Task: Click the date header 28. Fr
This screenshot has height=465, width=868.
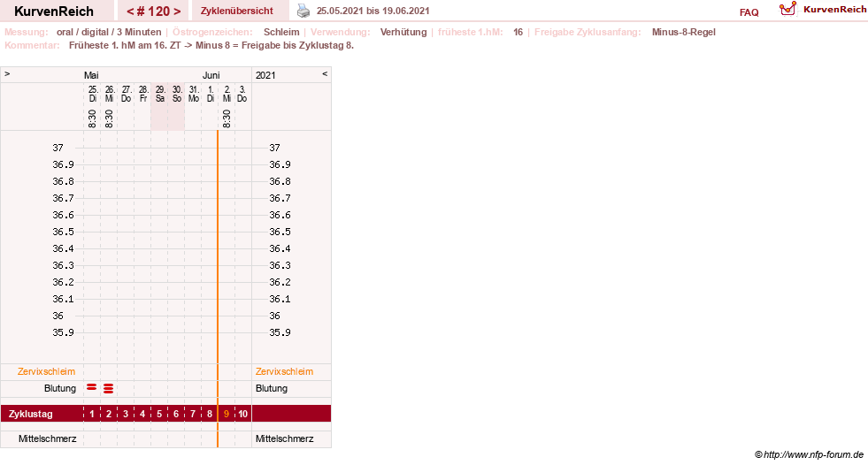Action: click(142, 94)
